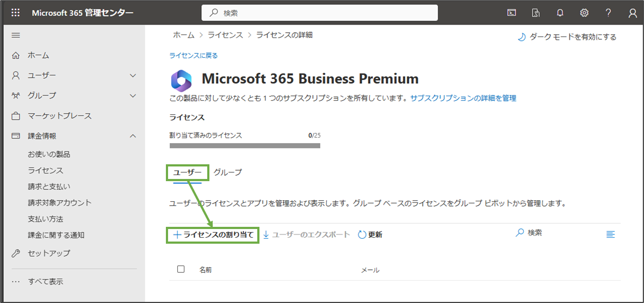Open the account profile icon
The height and width of the screenshot is (303, 644).
pyautogui.click(x=633, y=13)
